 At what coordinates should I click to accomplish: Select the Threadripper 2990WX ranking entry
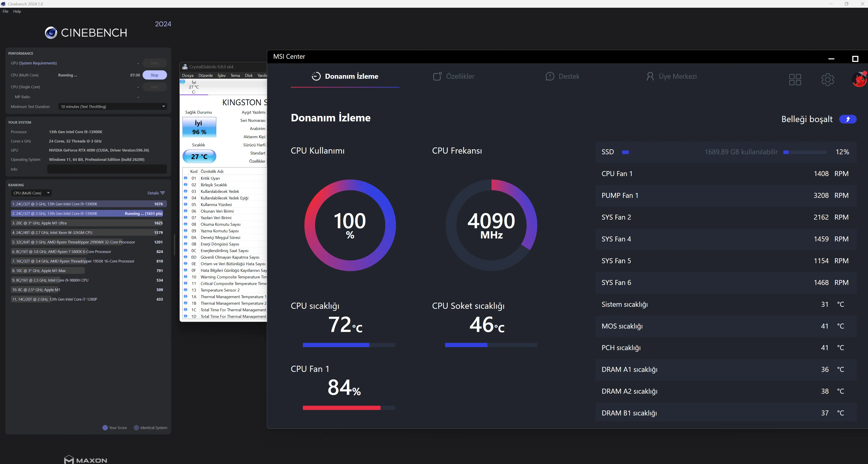89,242
